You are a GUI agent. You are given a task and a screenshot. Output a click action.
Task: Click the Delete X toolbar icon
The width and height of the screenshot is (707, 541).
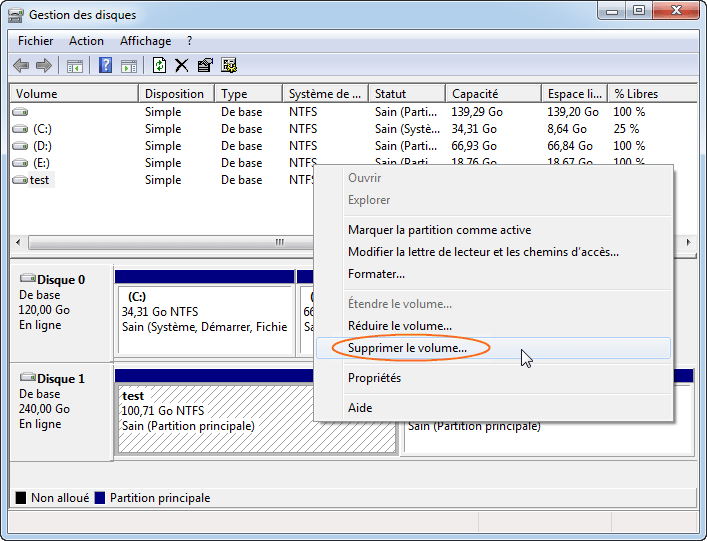(182, 66)
